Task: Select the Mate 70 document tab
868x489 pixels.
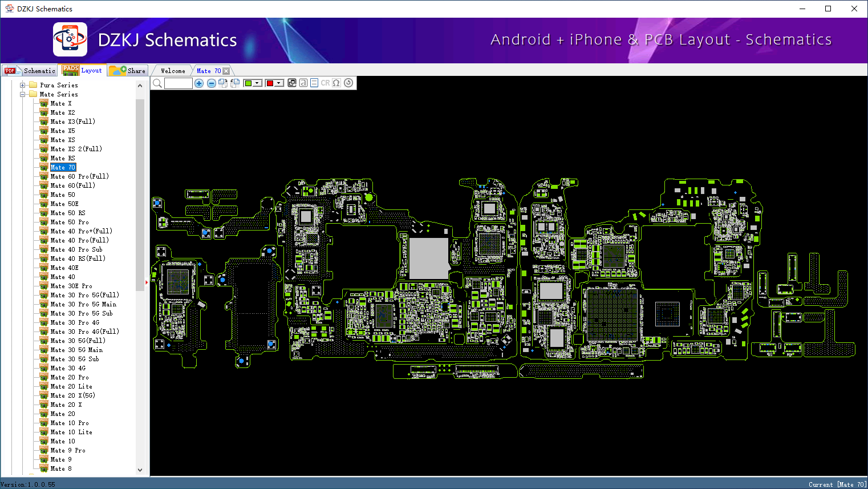Action: (x=209, y=71)
